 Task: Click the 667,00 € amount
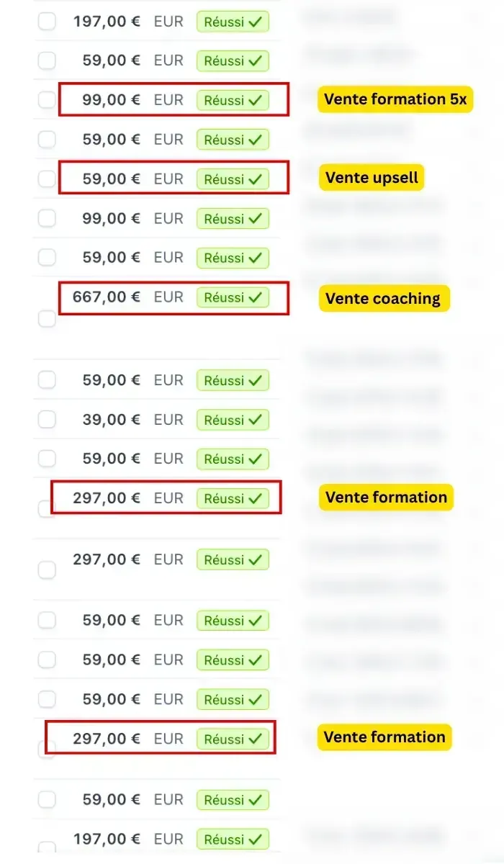point(107,297)
